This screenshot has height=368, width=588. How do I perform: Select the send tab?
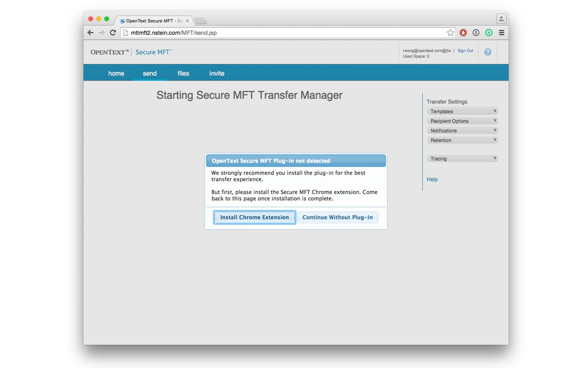click(x=150, y=73)
